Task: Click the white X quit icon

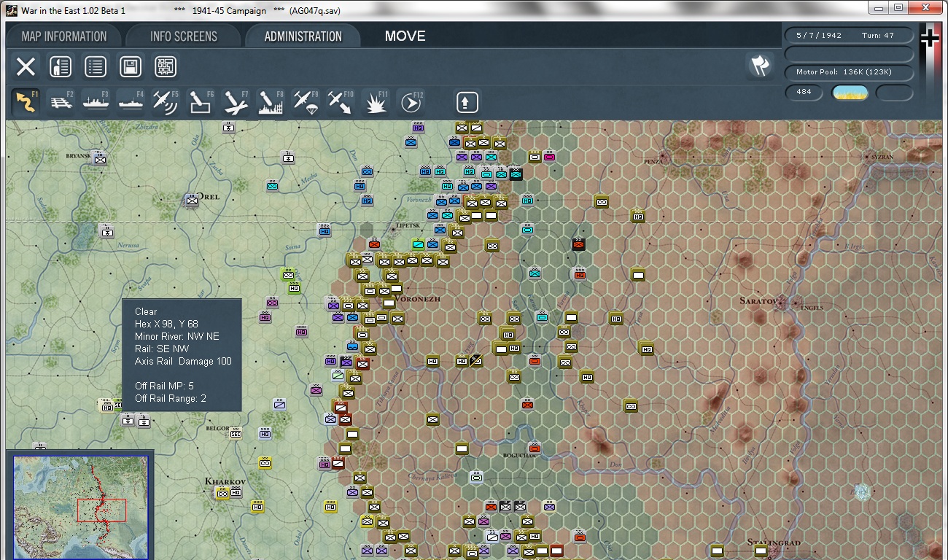Action: point(26,67)
